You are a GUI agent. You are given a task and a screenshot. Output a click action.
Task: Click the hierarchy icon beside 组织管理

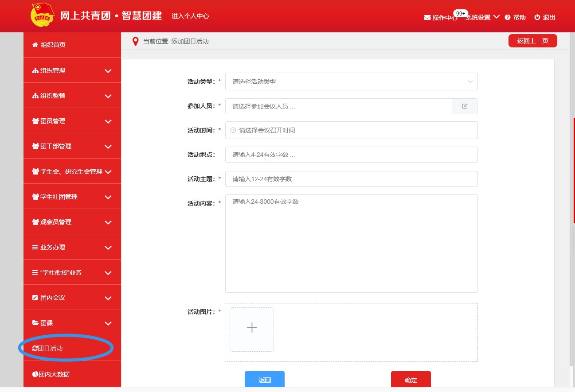pyautogui.click(x=35, y=70)
